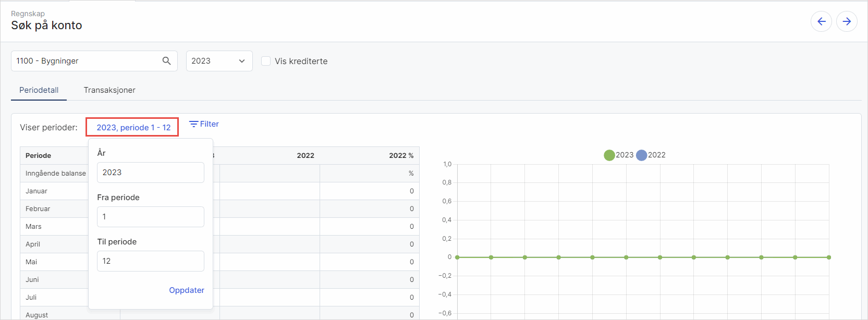Image resolution: width=868 pixels, height=320 pixels.
Task: Focus the Til periode input field
Action: pos(150,261)
